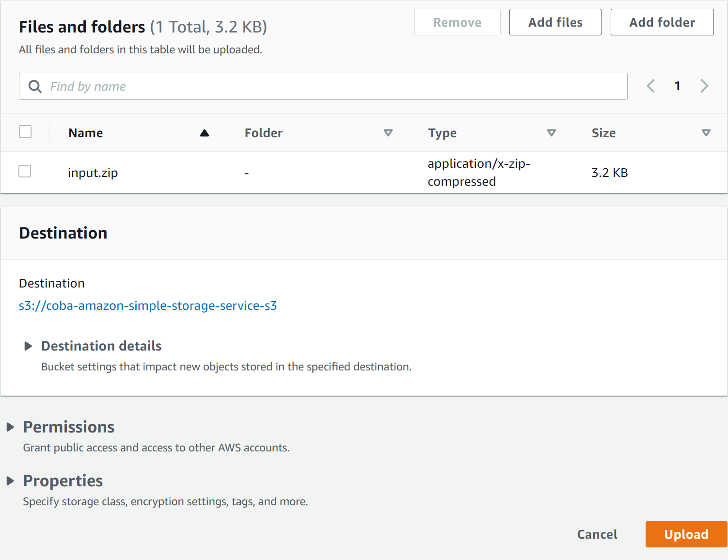Click page number 1

(x=677, y=86)
